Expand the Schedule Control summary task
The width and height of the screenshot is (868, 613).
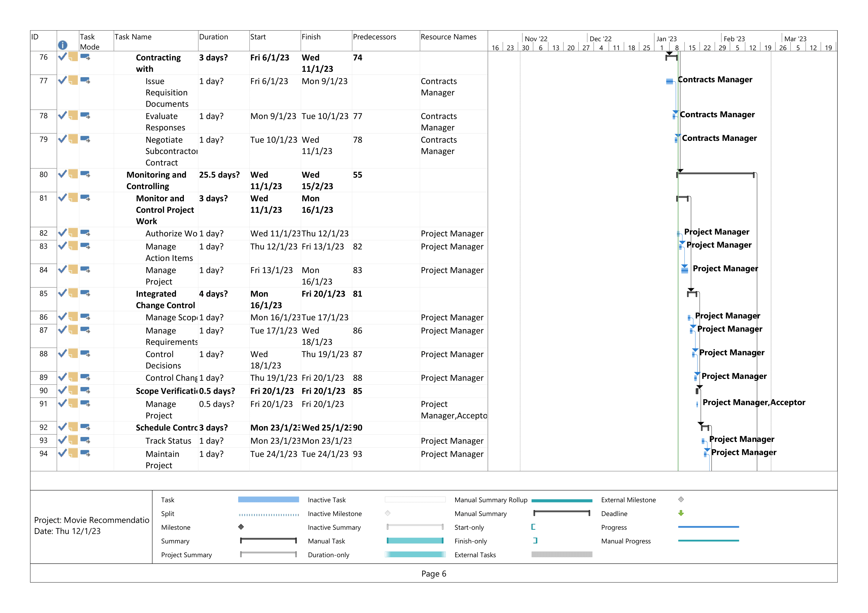click(x=166, y=427)
